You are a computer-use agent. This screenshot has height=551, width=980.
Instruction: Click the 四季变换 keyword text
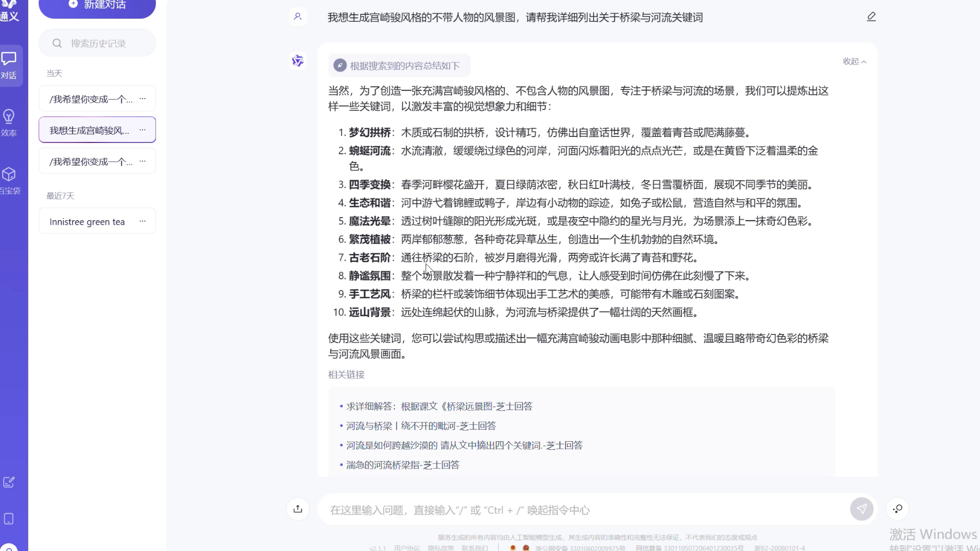pyautogui.click(x=369, y=185)
